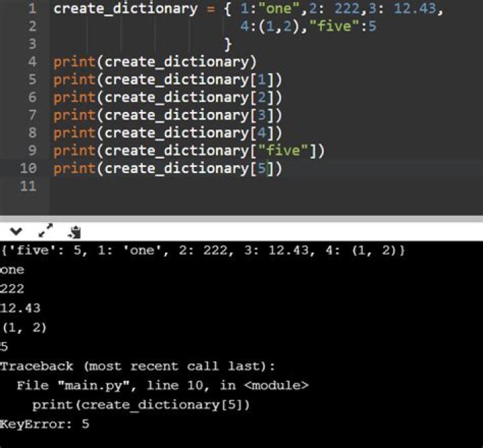
Task: Place cursor at closing brace on line 3
Action: click(227, 44)
